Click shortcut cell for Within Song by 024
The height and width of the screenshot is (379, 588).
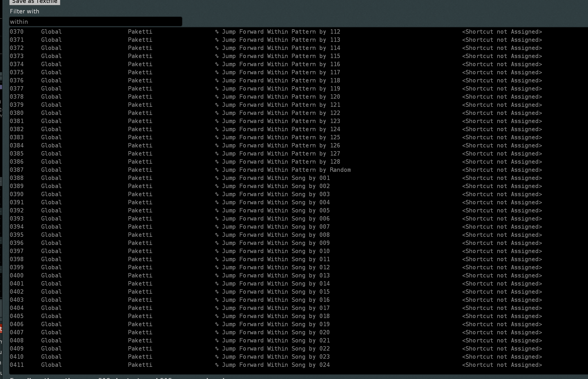point(502,365)
